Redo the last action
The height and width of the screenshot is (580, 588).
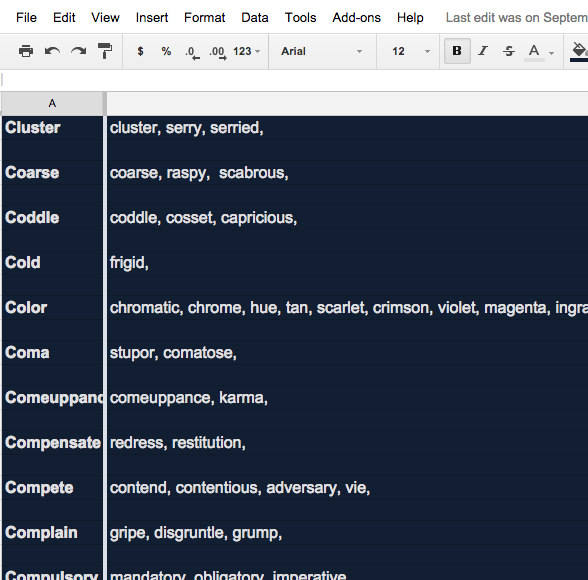(79, 51)
